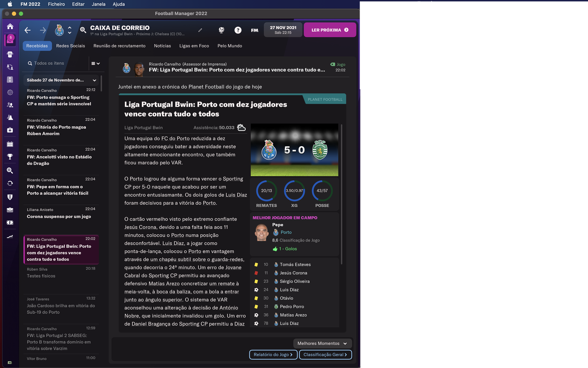Open the Schedule calendar icon in sidebar
This screenshot has height=368, width=588.
(x=10, y=144)
